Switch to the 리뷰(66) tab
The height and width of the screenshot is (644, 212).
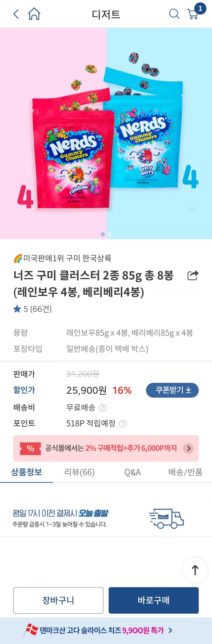(79, 472)
